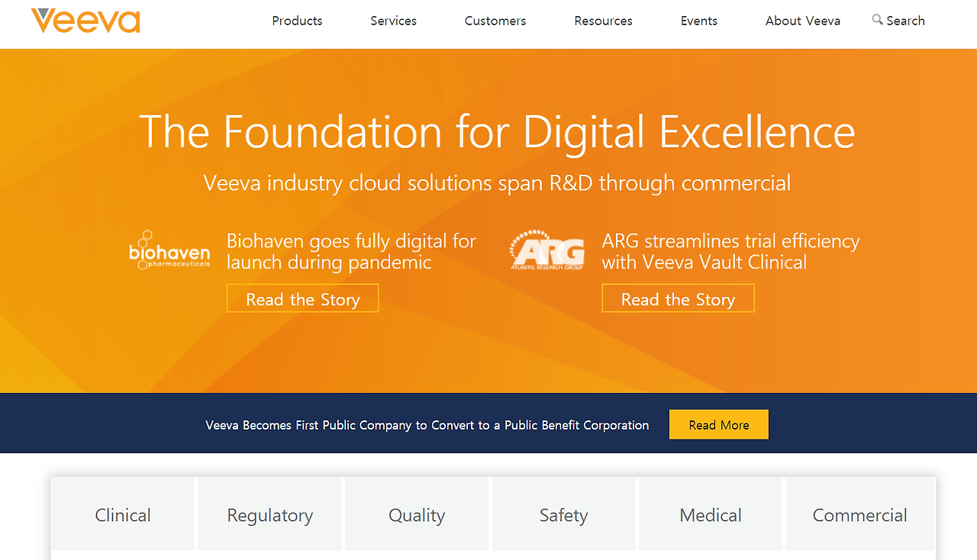Image resolution: width=977 pixels, height=560 pixels.
Task: Select the Regulatory tab
Action: click(x=270, y=514)
